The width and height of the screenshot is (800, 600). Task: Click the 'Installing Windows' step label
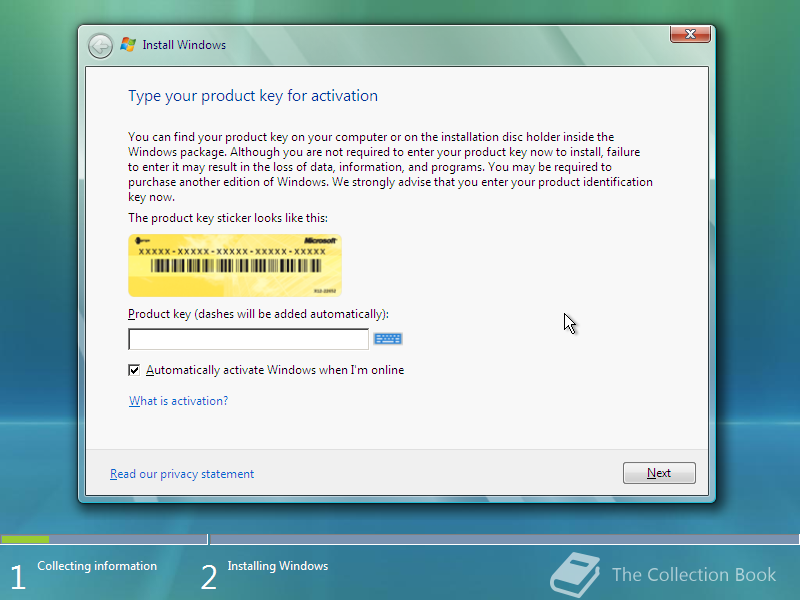[x=278, y=566]
